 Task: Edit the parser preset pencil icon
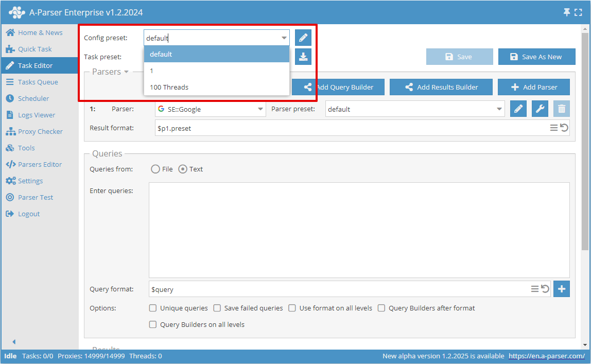(518, 109)
